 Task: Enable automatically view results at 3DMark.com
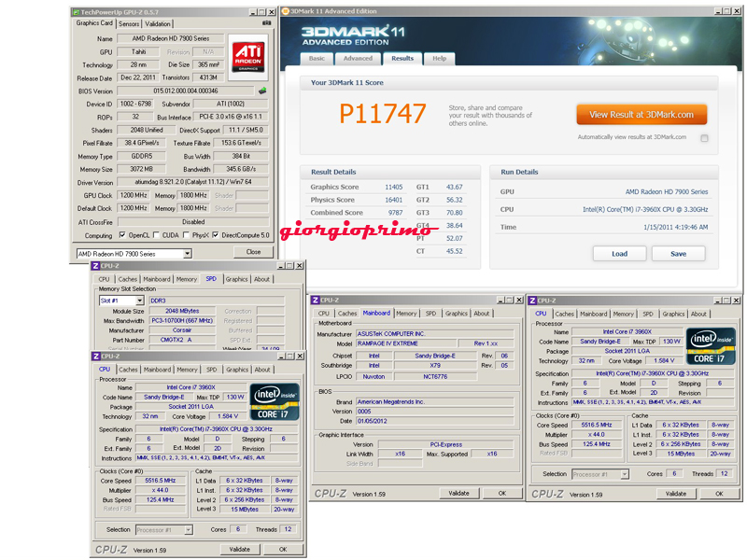pos(704,138)
